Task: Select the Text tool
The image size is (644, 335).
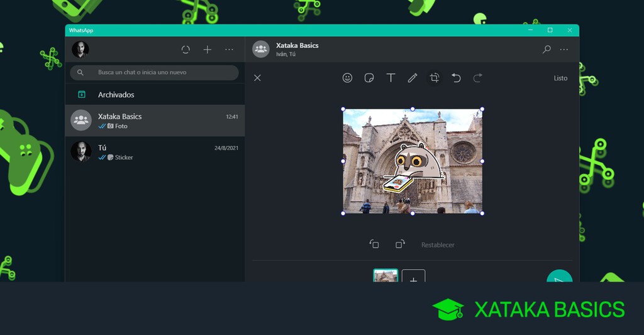Action: (391, 78)
